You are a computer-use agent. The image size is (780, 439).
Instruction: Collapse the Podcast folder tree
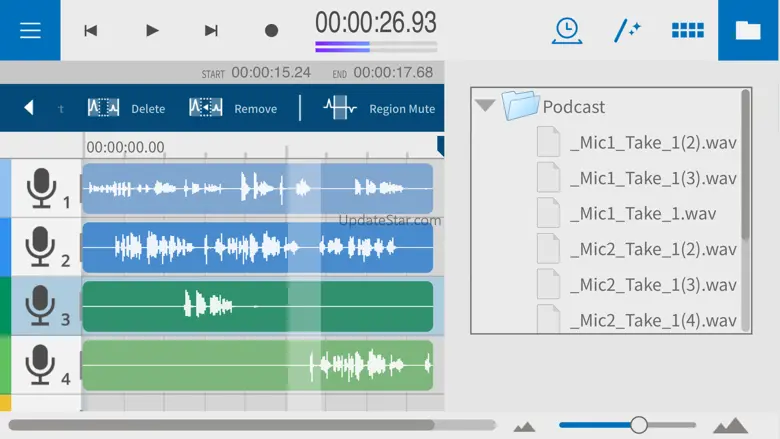click(485, 106)
